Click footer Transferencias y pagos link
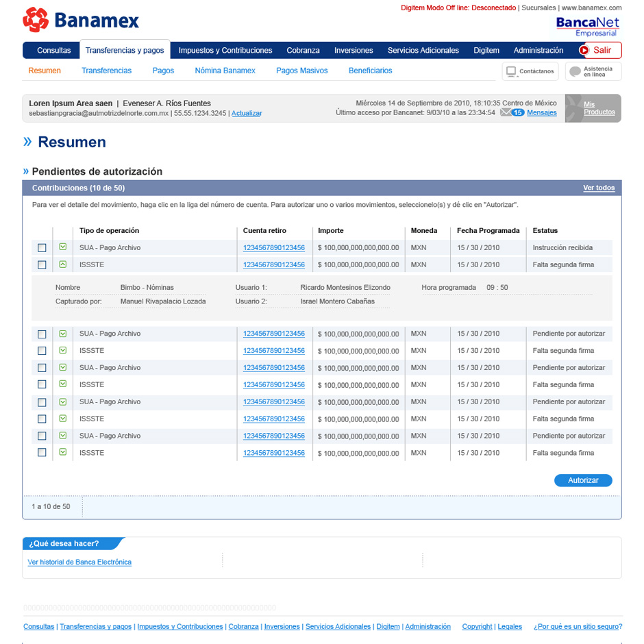 96,626
